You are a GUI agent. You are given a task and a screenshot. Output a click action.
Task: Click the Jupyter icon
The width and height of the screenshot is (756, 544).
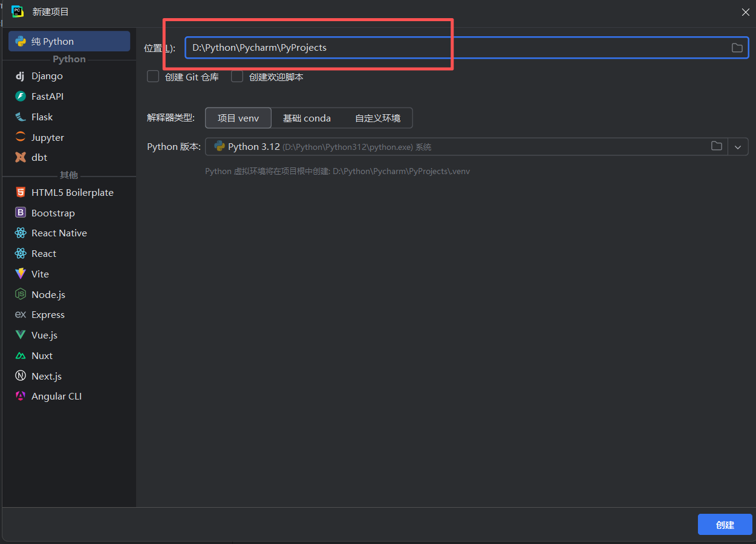point(21,137)
